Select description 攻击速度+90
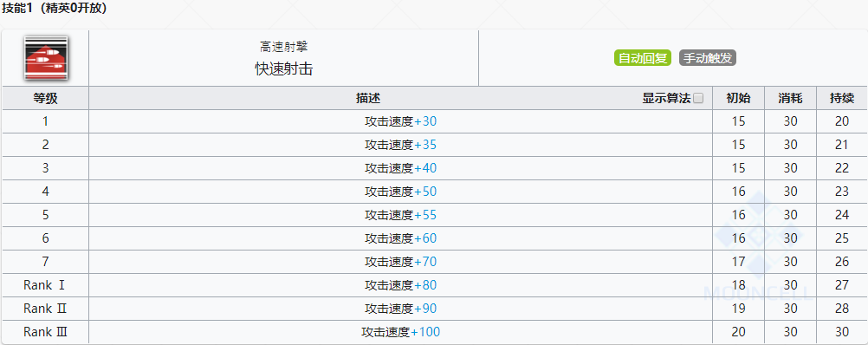This screenshot has width=868, height=345. click(x=401, y=309)
